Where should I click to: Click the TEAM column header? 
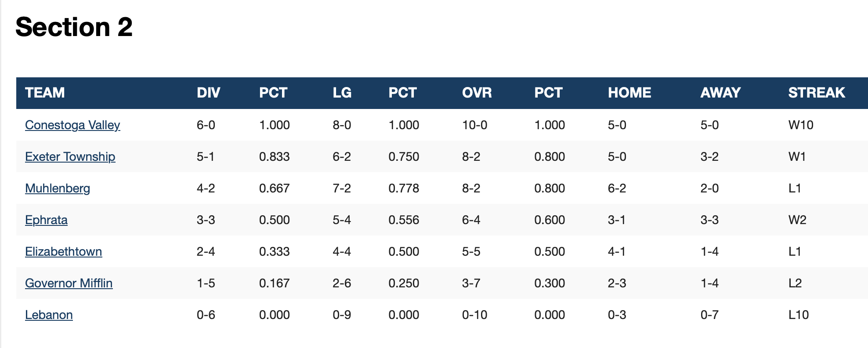pyautogui.click(x=45, y=93)
